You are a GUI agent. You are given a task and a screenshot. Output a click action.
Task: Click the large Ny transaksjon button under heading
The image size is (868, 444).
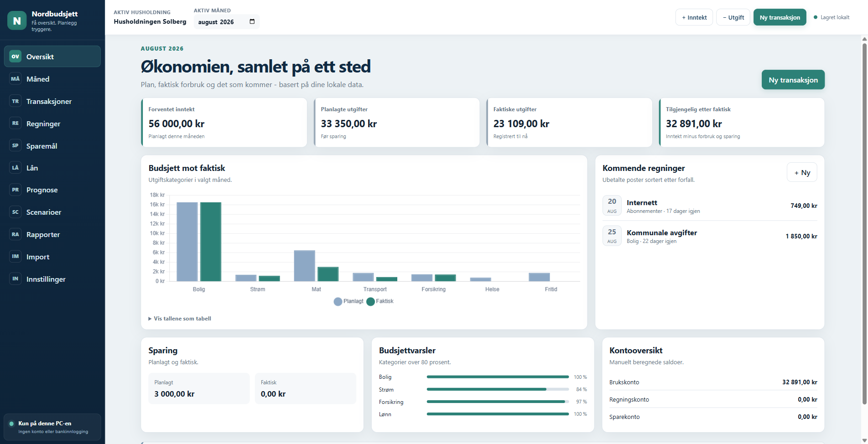(793, 80)
